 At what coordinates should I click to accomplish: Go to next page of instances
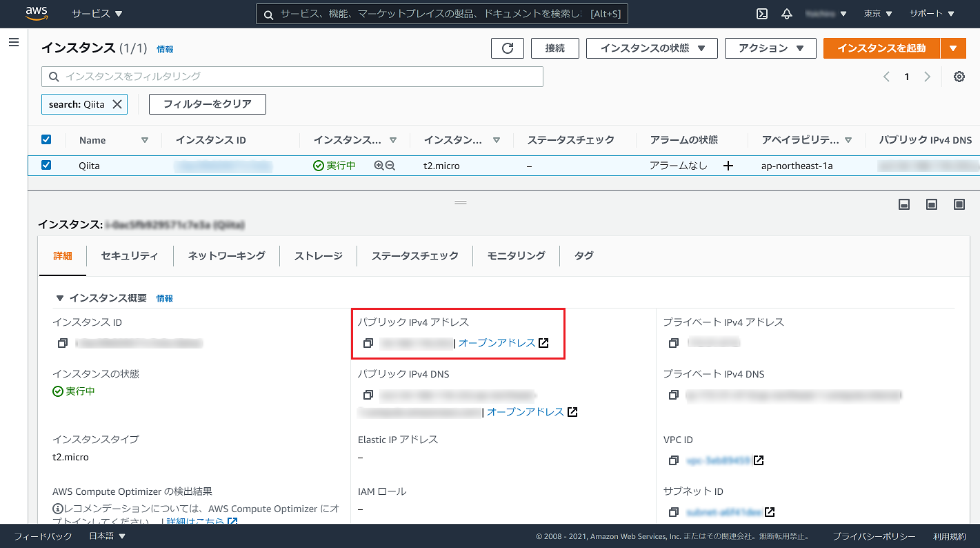click(x=928, y=77)
